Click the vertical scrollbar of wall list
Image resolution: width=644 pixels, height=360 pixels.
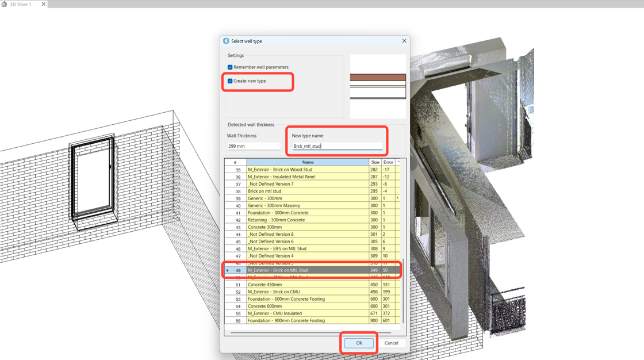pos(403,290)
